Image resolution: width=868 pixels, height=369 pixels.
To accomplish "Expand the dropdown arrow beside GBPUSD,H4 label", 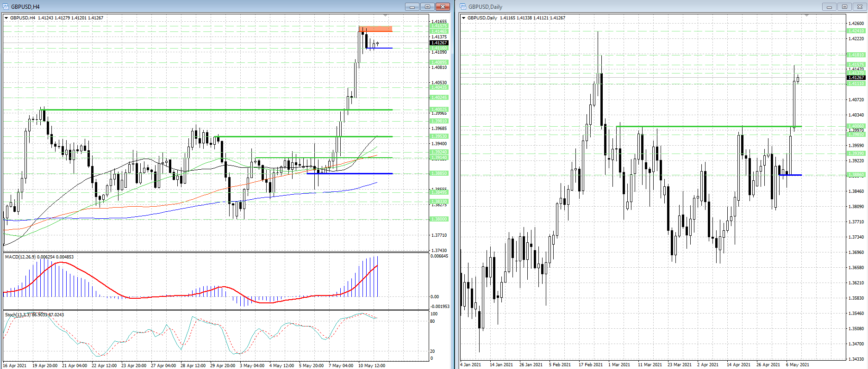I will pos(6,18).
